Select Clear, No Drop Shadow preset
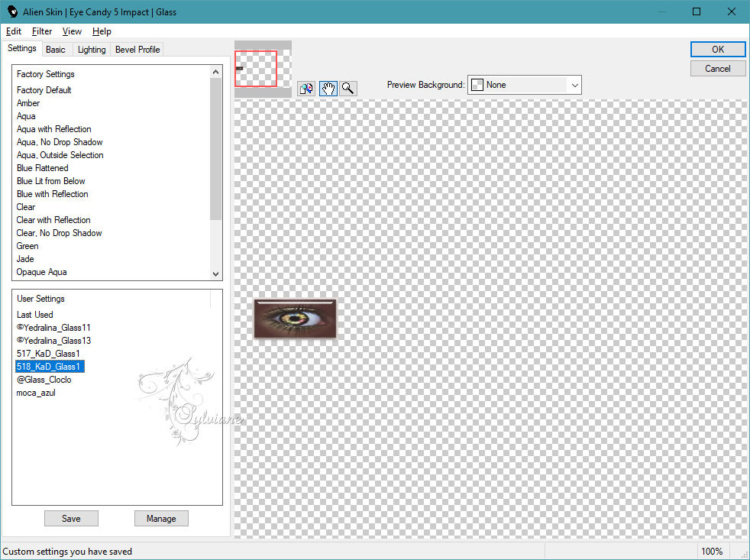The image size is (750, 560). tap(59, 232)
